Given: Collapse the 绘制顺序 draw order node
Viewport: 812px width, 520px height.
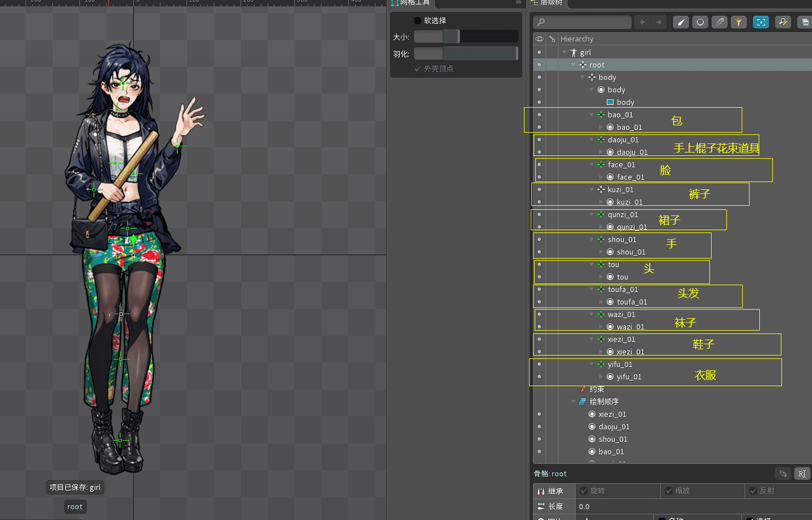Looking at the screenshot, I should 573,401.
